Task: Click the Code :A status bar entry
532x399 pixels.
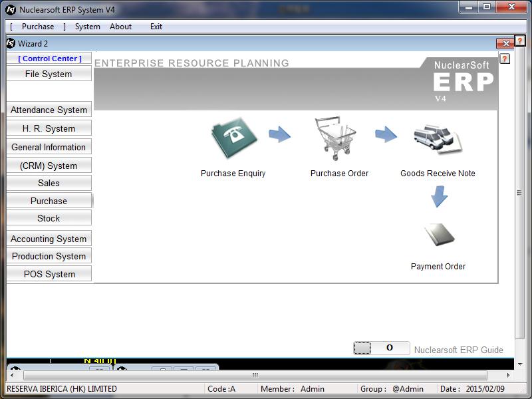Action: pyautogui.click(x=221, y=389)
